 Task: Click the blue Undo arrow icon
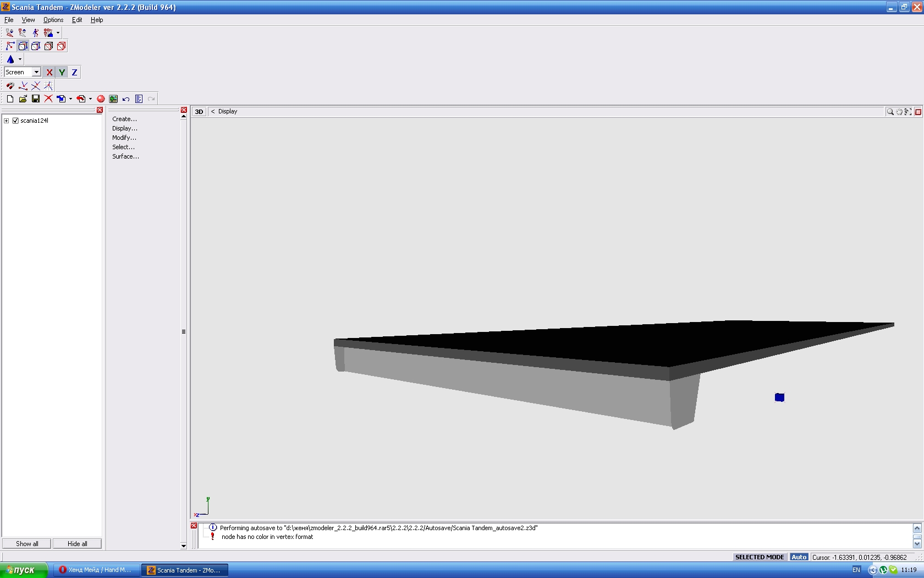click(x=126, y=99)
